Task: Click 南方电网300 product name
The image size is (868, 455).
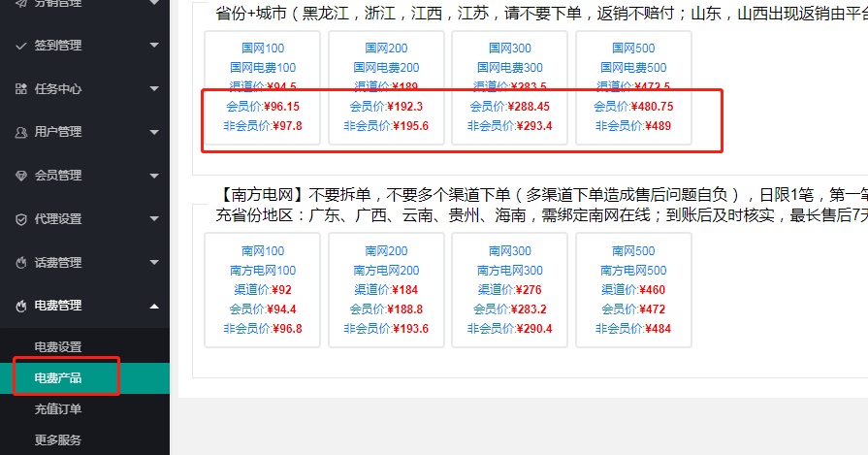Action: pyautogui.click(x=510, y=270)
